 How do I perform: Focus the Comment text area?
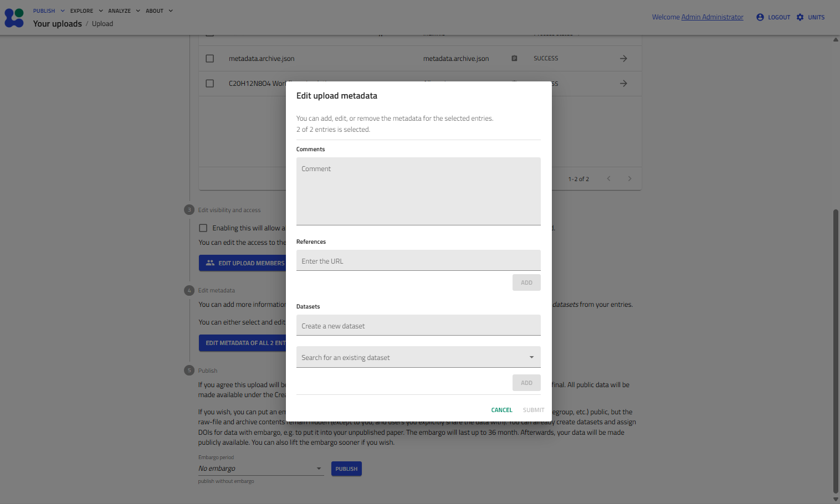[418, 191]
